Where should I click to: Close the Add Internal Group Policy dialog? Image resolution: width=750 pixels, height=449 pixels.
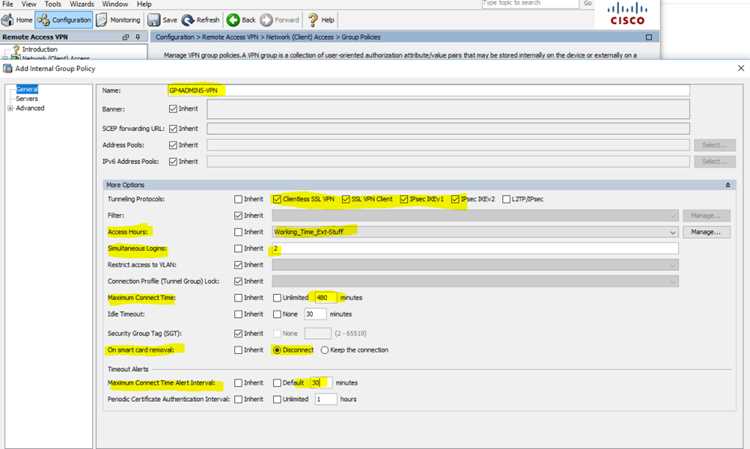[741, 68]
